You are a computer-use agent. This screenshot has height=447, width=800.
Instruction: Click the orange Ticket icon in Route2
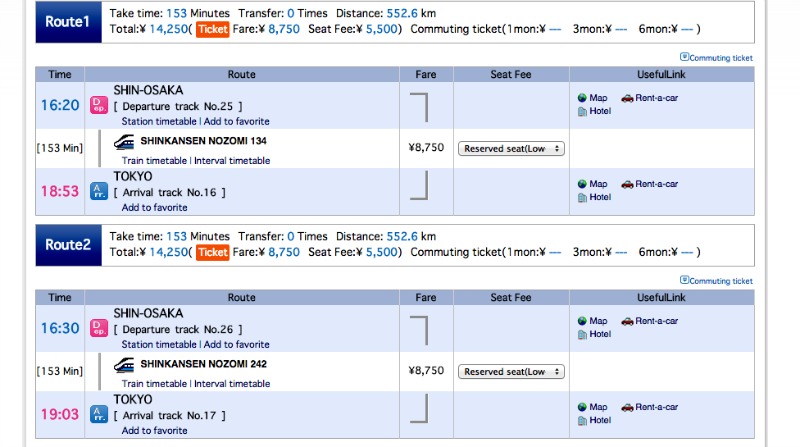(x=212, y=252)
